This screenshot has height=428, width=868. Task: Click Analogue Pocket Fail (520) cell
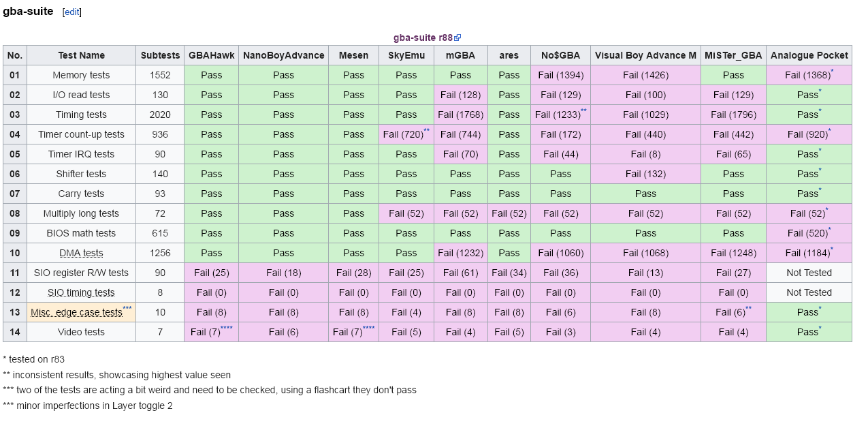click(809, 233)
